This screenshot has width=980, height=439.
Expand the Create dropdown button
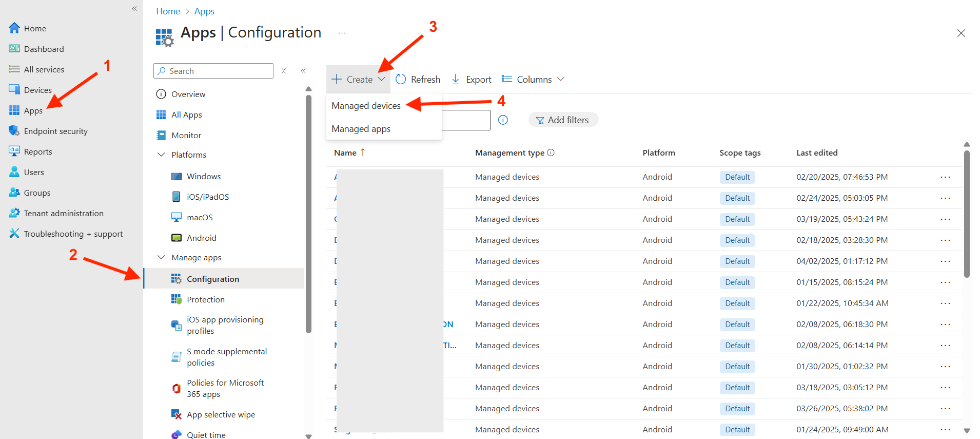[x=358, y=79]
